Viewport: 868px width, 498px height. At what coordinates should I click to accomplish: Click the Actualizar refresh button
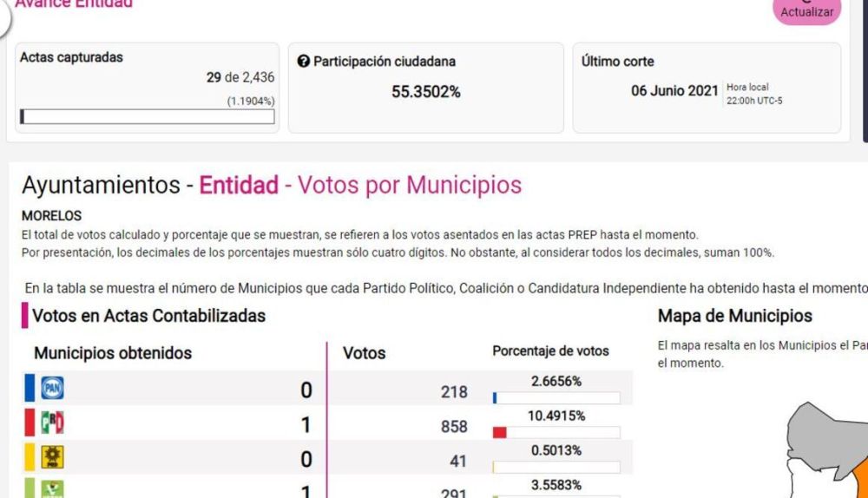coord(807,11)
